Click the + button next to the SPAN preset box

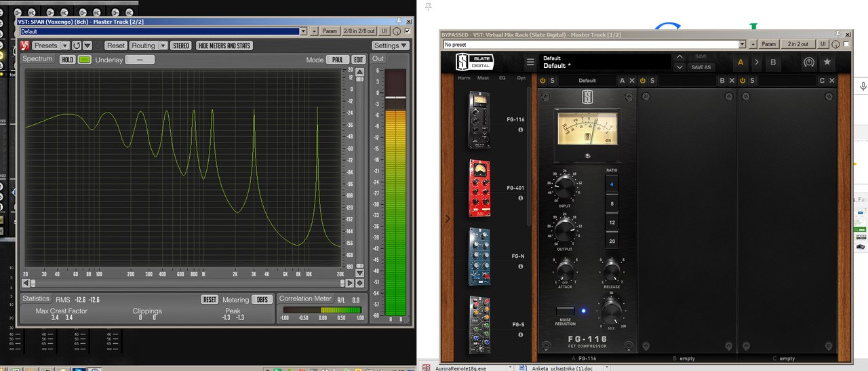314,31
